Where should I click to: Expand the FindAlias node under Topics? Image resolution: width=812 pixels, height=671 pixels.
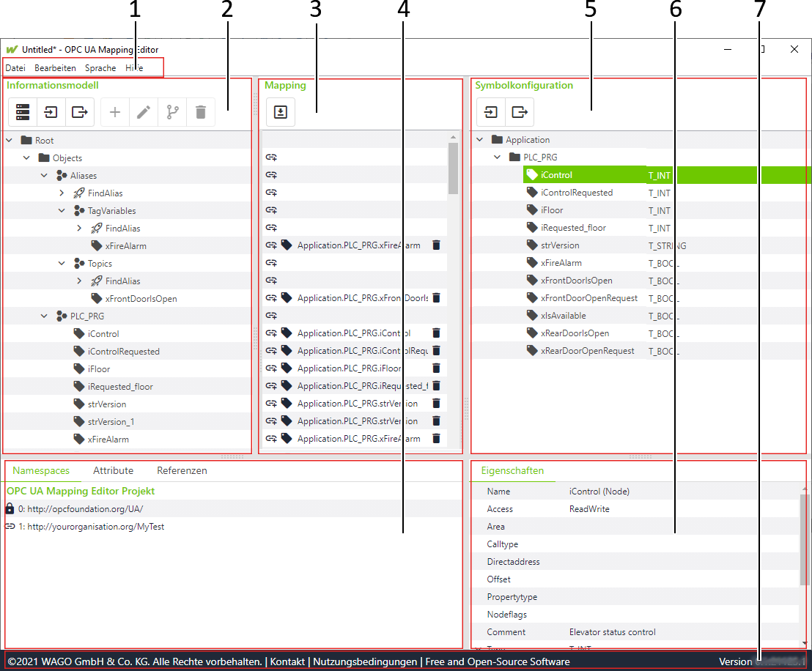(x=79, y=281)
